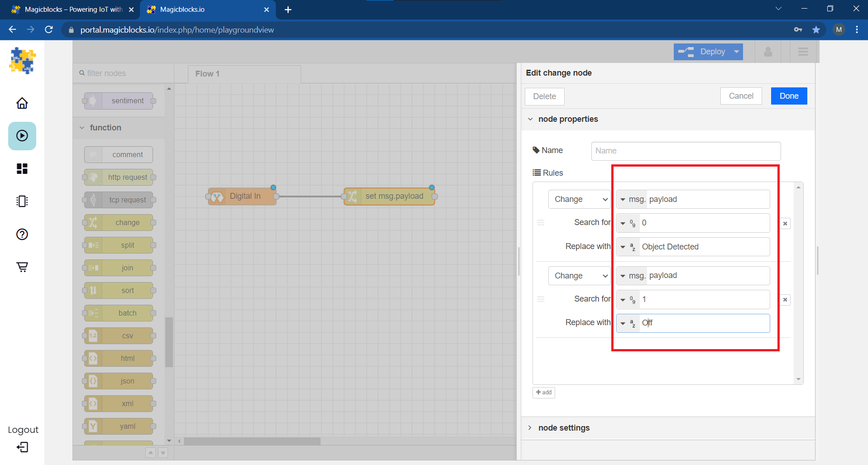Open the hamburger menu icon top right
This screenshot has width=868, height=465.
tap(803, 52)
